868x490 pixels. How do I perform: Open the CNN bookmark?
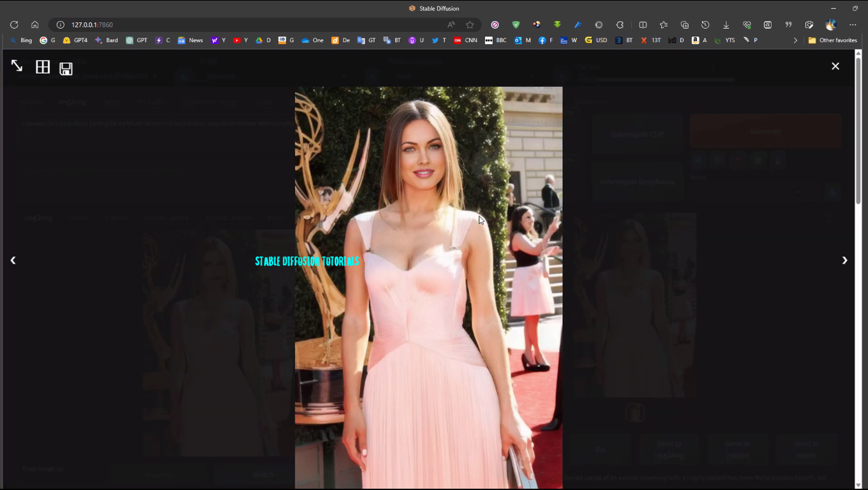[465, 40]
